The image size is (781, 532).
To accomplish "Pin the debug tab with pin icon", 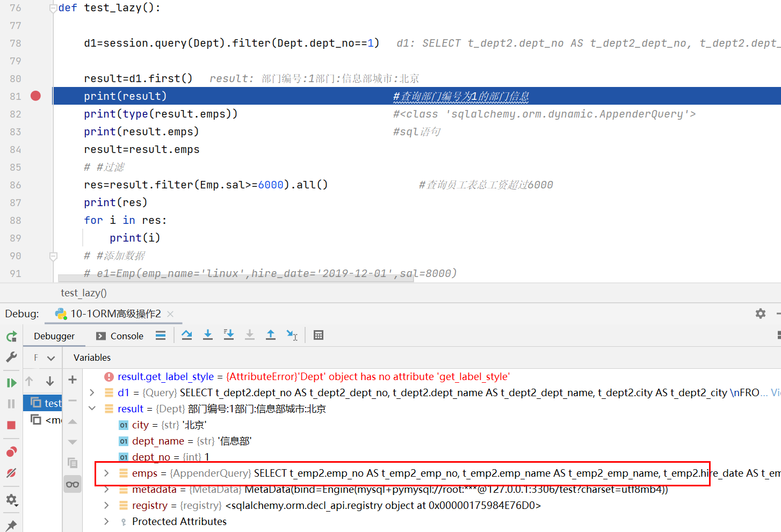I will 11,525.
